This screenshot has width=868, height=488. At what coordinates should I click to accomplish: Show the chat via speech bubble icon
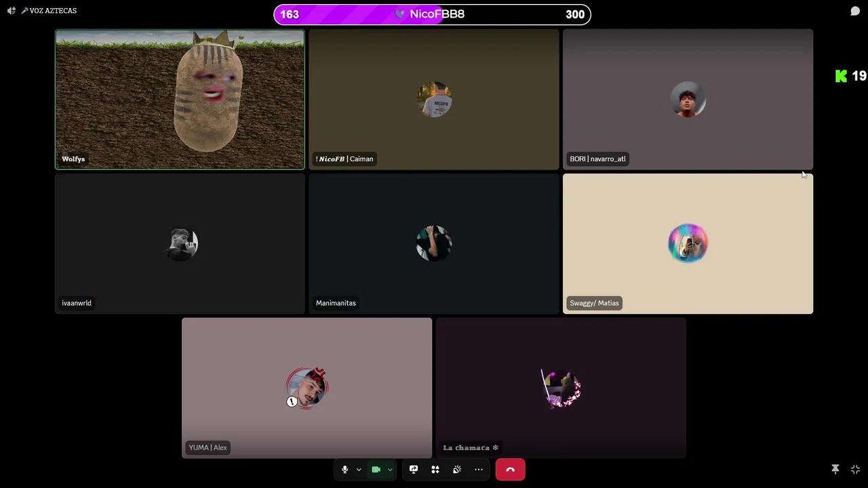855,11
